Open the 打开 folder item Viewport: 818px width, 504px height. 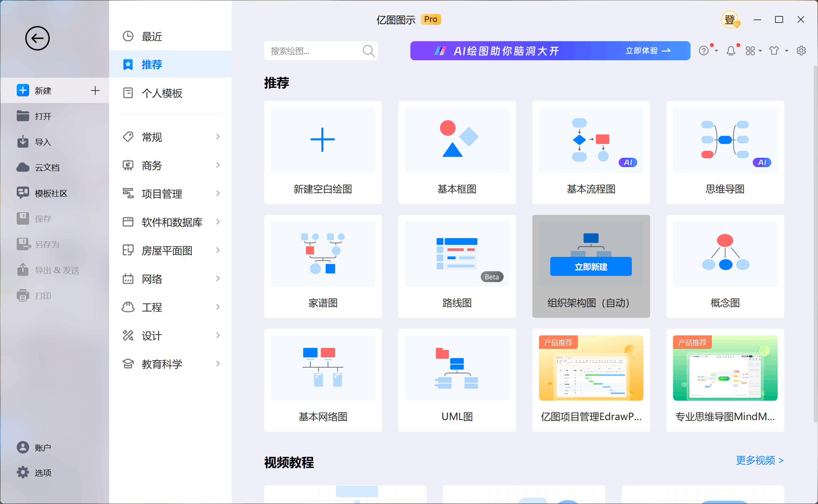(54, 116)
